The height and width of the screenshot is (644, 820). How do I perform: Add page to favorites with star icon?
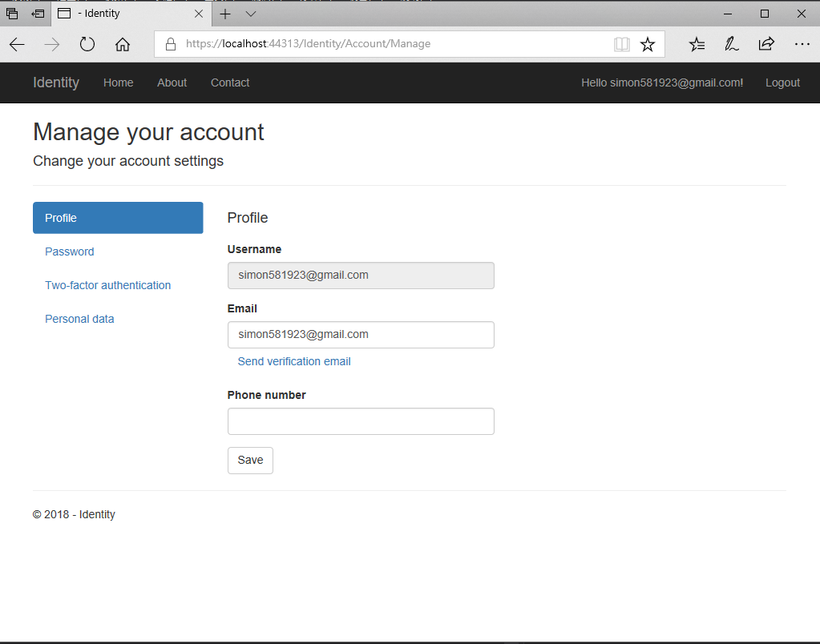pyautogui.click(x=648, y=44)
